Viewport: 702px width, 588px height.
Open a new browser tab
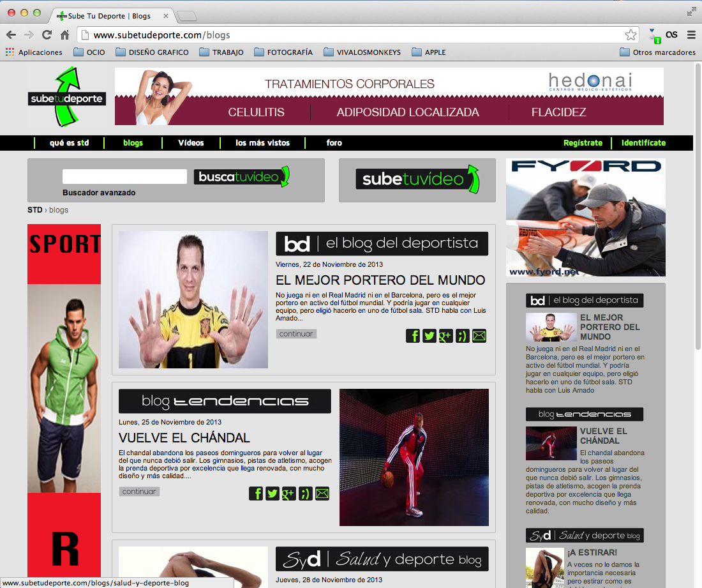[x=187, y=17]
